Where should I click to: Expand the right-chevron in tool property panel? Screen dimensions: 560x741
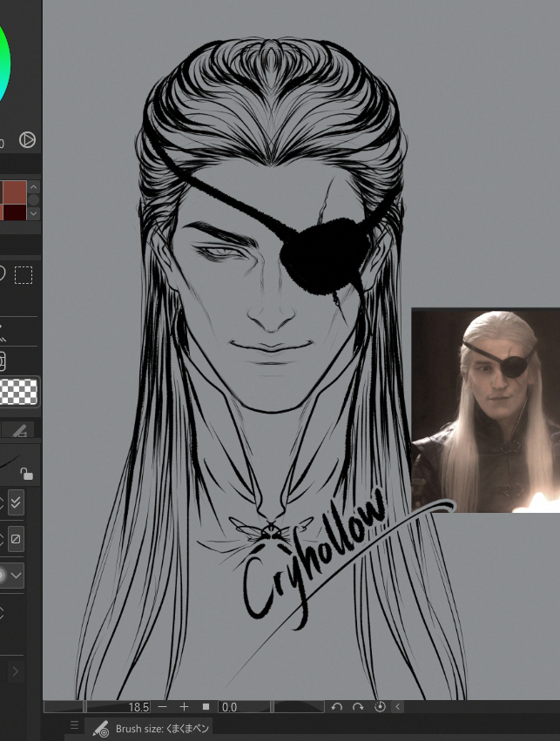click(x=15, y=671)
